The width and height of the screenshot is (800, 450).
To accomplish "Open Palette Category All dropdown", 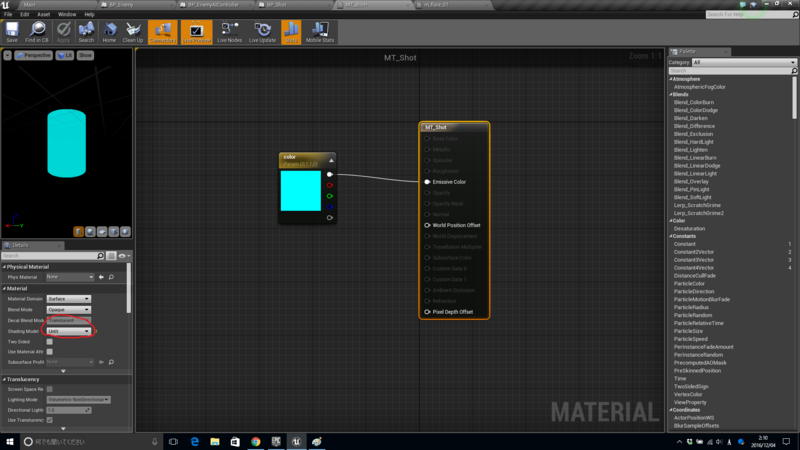I will pos(744,62).
